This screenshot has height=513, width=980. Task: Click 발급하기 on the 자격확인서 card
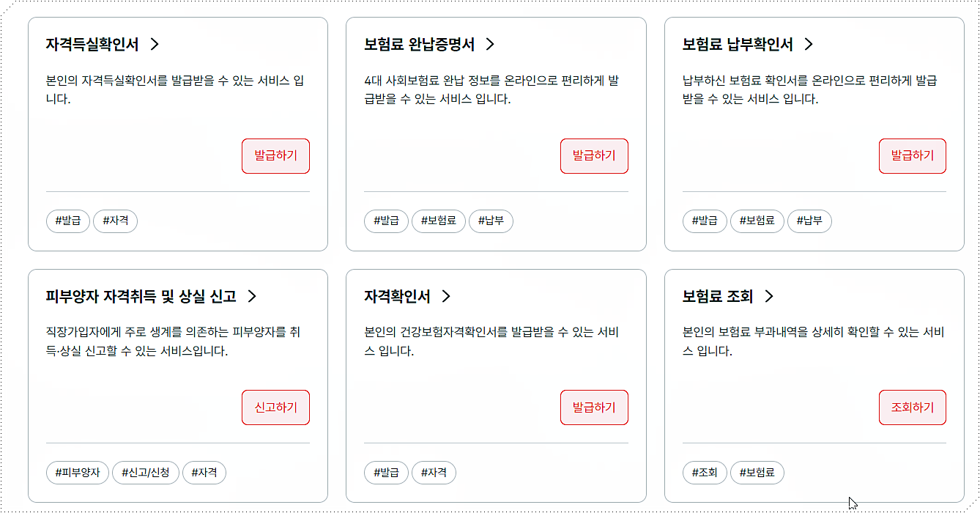pyautogui.click(x=594, y=407)
